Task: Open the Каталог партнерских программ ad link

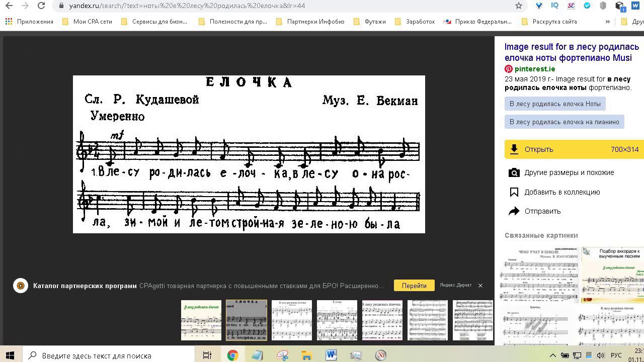Action: 85,286
